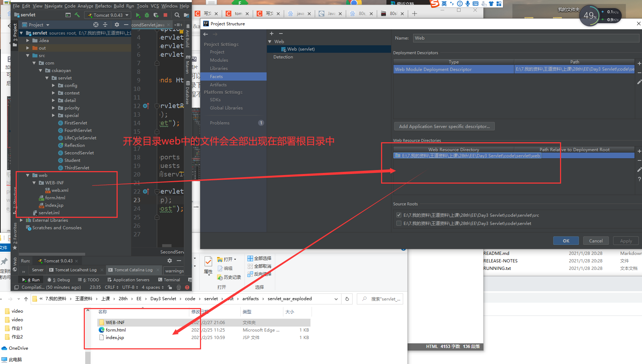Open OneDrive in Explorer sidebar
642x364 pixels.
coord(18,348)
